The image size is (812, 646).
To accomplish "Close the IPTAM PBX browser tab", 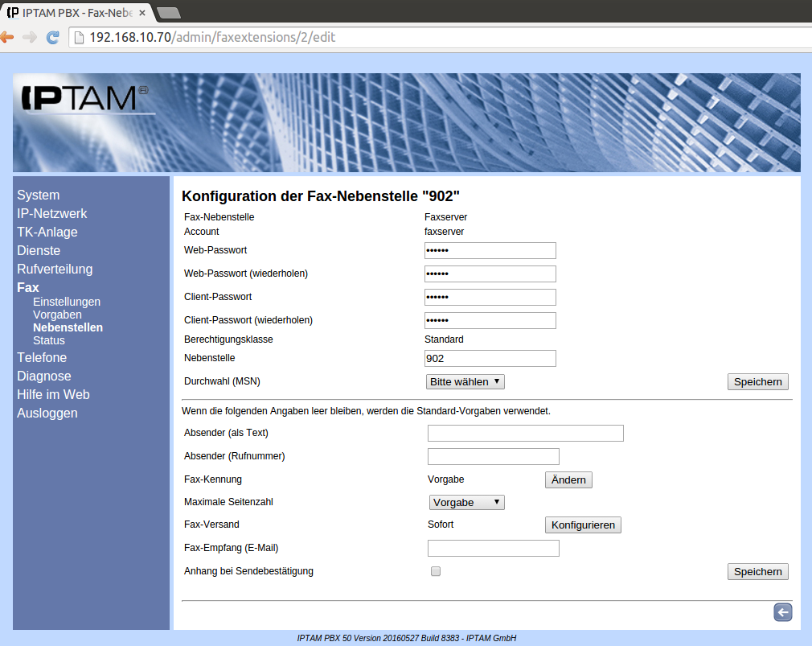I will [142, 13].
